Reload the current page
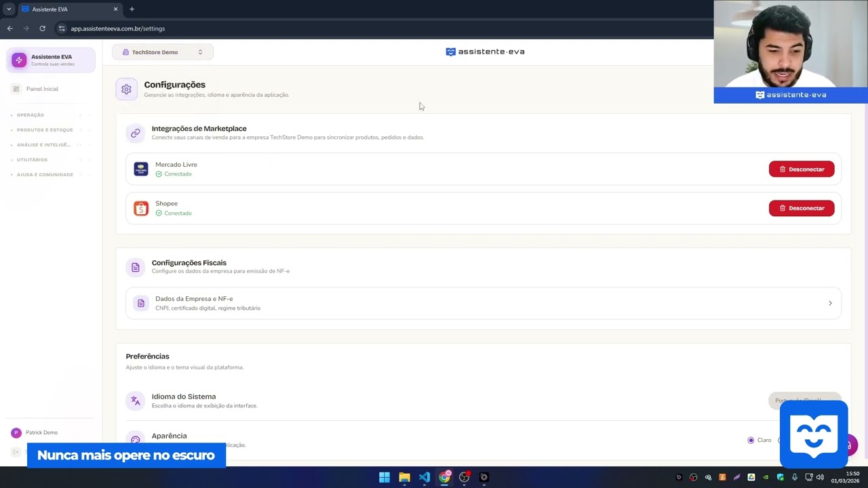Image resolution: width=868 pixels, height=488 pixels. [42, 28]
